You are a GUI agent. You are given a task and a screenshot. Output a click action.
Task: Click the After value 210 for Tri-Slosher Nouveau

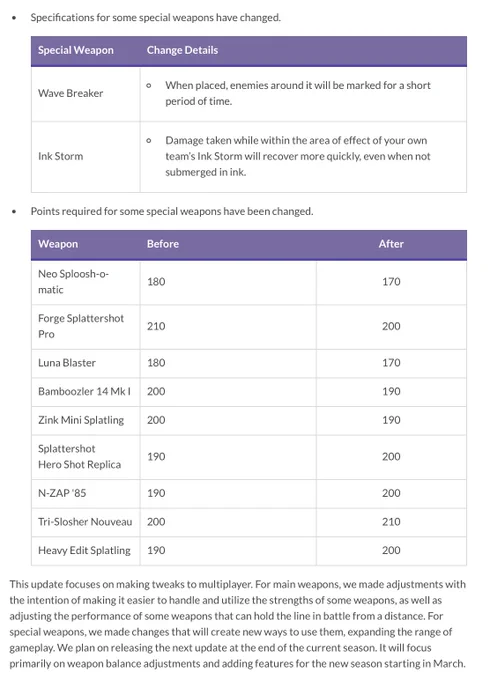(x=391, y=522)
